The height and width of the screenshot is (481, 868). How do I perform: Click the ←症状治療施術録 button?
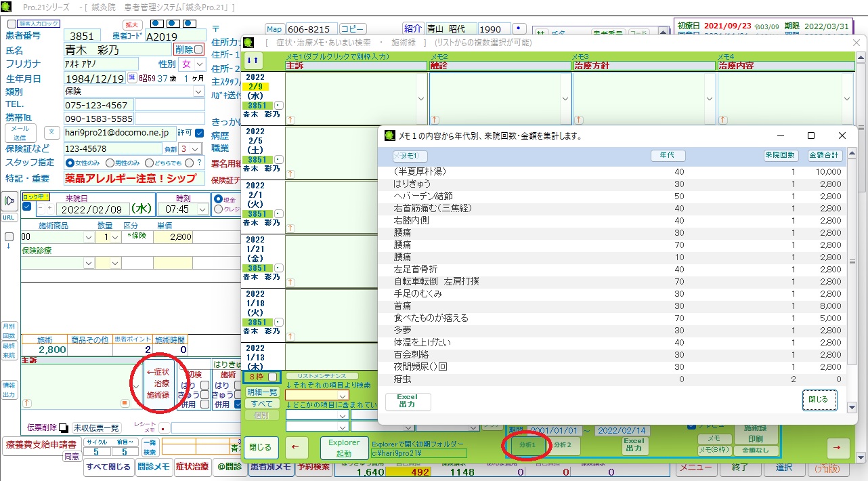(158, 383)
